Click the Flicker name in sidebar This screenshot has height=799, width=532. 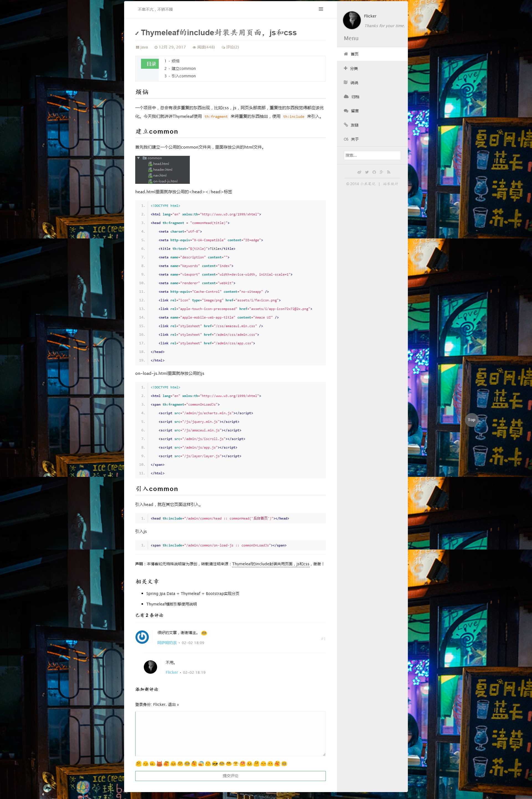[x=370, y=16]
